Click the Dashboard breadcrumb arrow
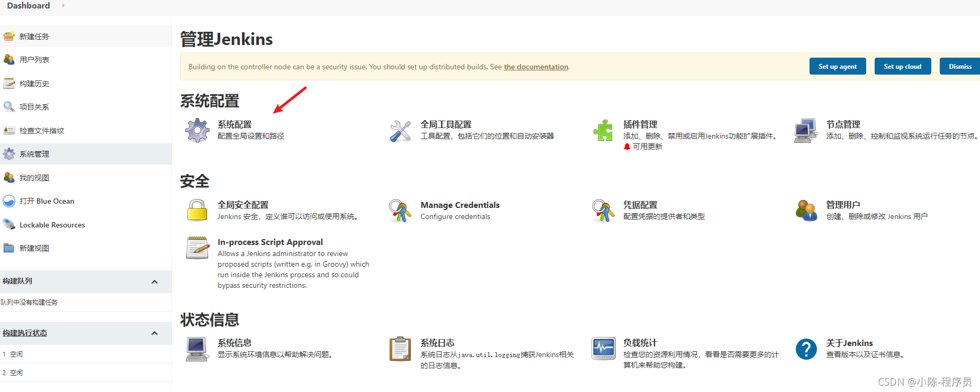This screenshot has width=980, height=392. [64, 5]
